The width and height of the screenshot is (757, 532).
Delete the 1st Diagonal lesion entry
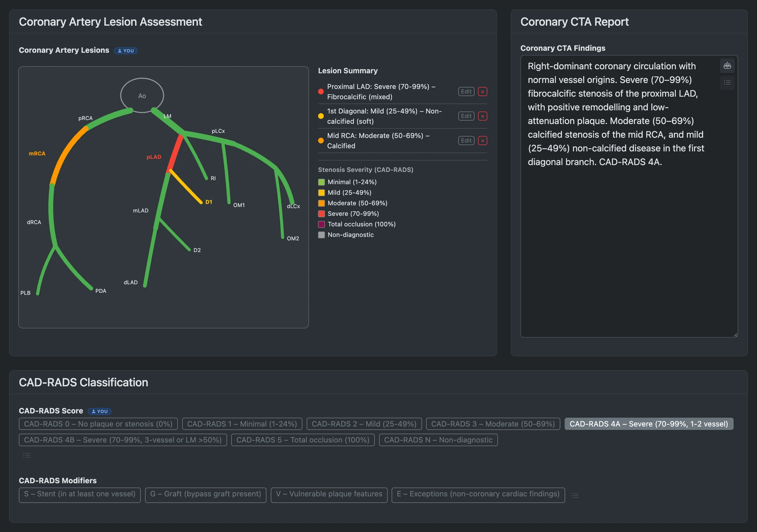tap(483, 116)
